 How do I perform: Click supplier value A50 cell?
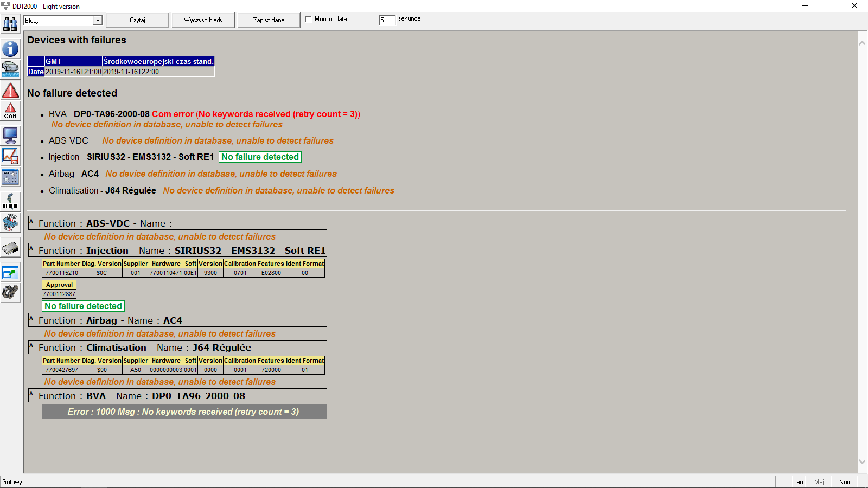136,370
